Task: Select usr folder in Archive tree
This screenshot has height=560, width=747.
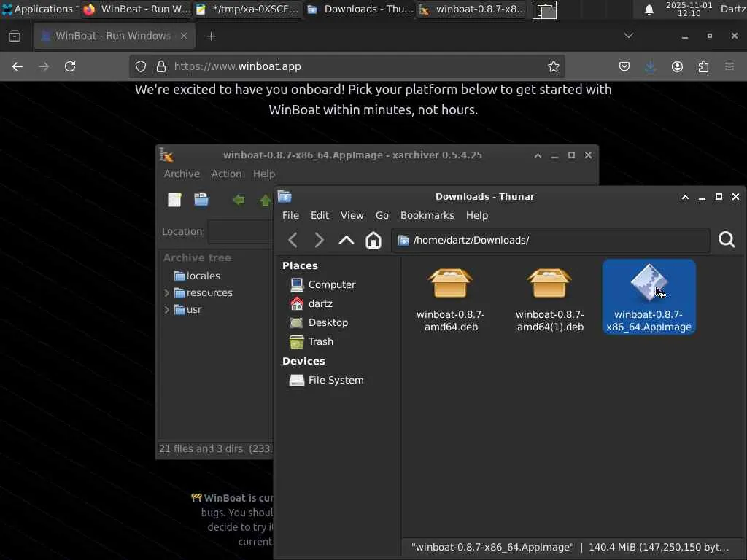Action: coord(187,309)
